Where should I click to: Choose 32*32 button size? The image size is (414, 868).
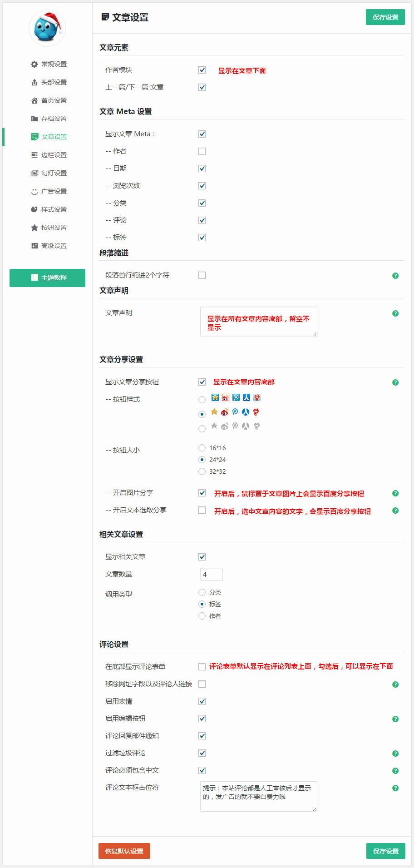coord(202,471)
